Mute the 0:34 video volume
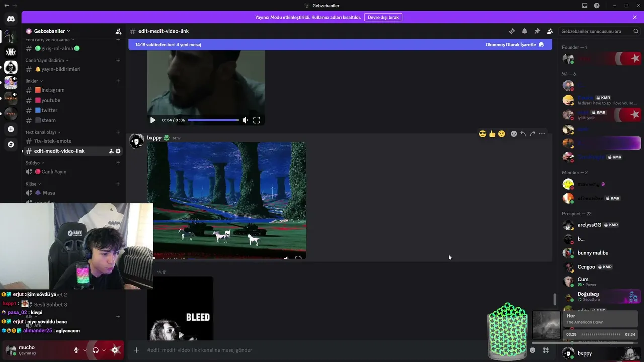This screenshot has width=644, height=362. tap(245, 120)
